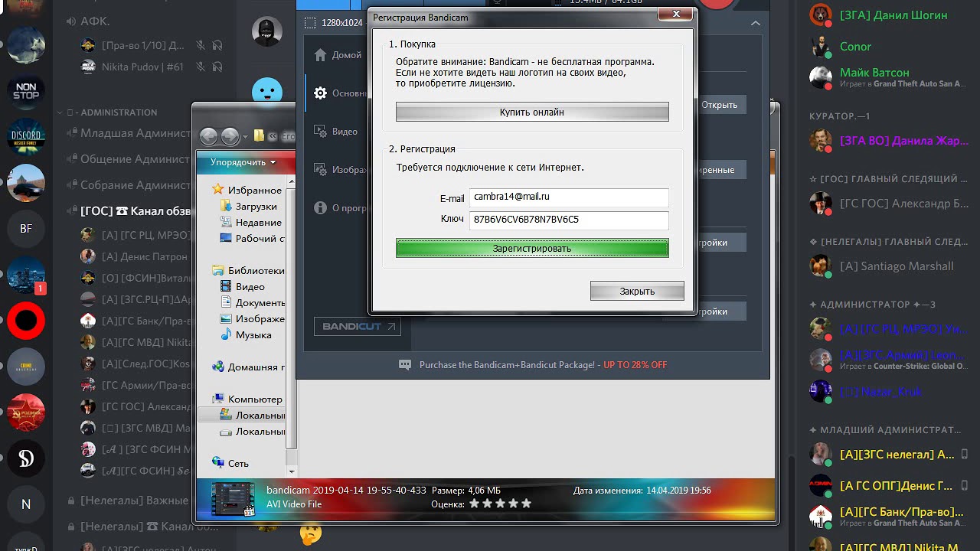The height and width of the screenshot is (551, 980).
Task: Open member [ЗГА ВО] Данила Жар profile
Action: point(888,141)
